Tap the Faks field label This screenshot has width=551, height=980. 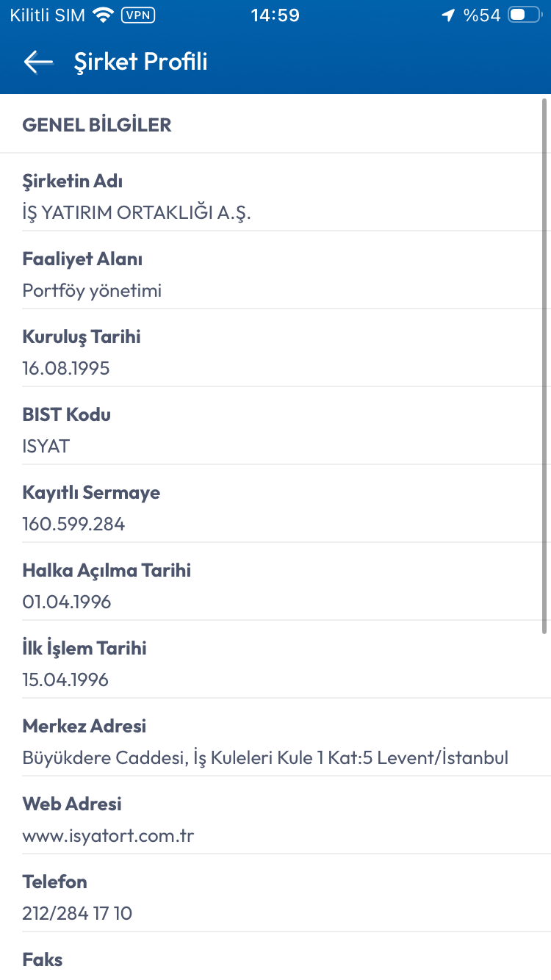pos(43,959)
